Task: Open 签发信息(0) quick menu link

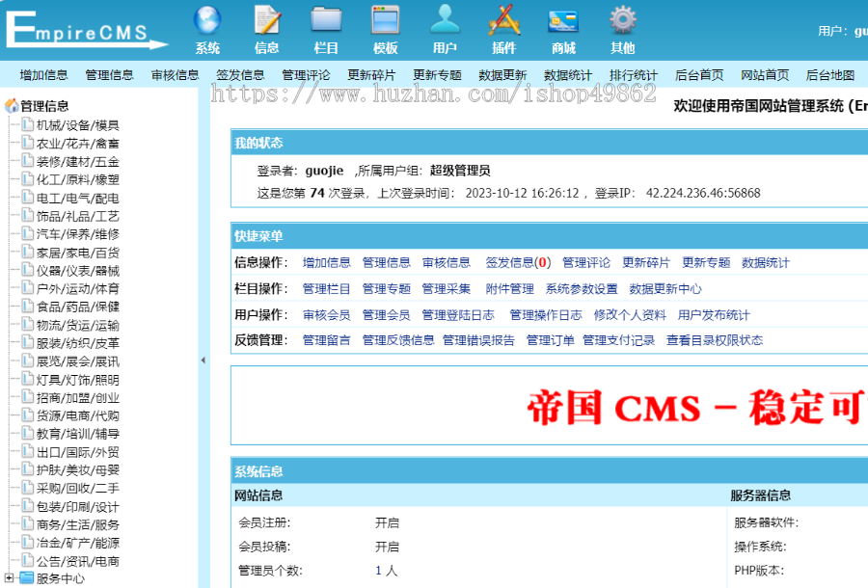Action: (518, 262)
